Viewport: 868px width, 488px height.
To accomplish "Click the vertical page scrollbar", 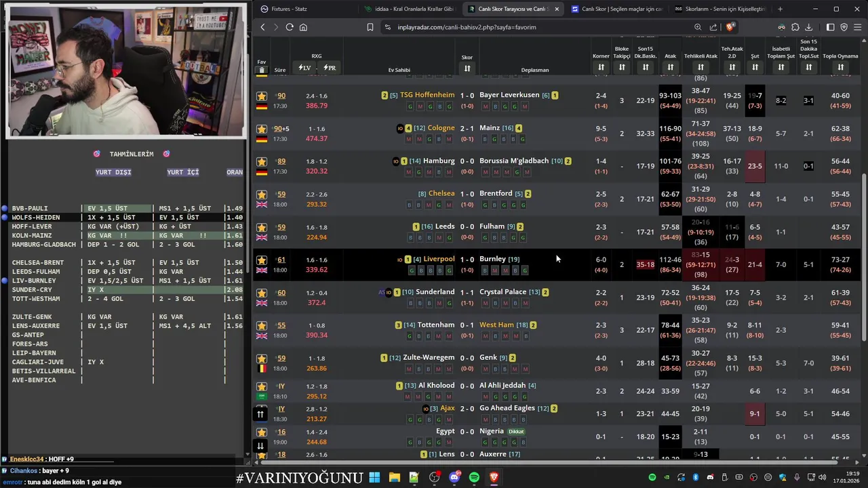I will [x=863, y=258].
